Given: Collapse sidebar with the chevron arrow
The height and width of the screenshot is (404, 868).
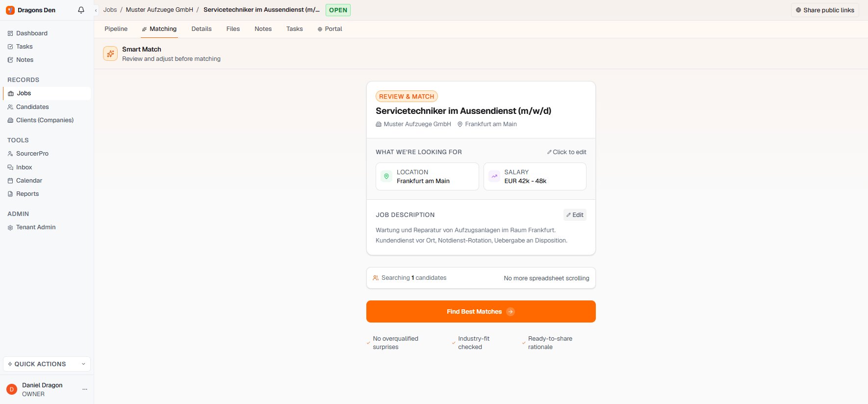Looking at the screenshot, I should point(96,10).
